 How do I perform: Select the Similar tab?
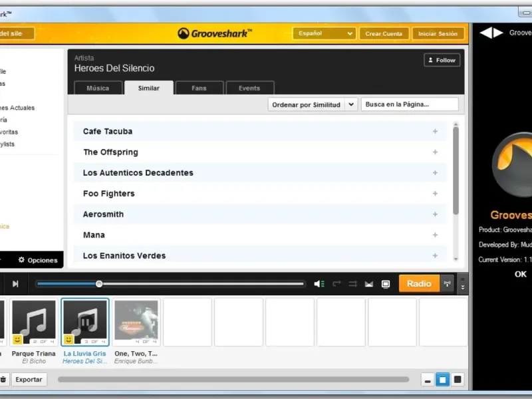[x=148, y=88]
